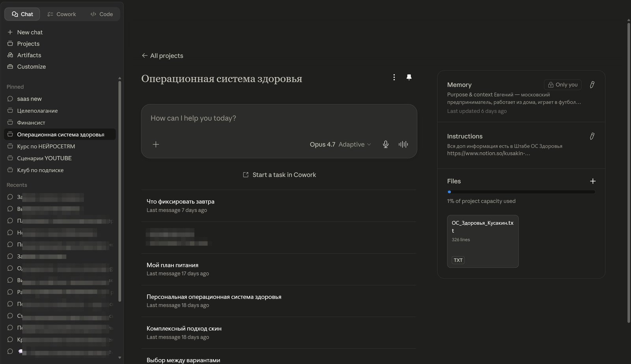This screenshot has width=631, height=364.
Task: Click the project capacity progress bar
Action: point(521,192)
